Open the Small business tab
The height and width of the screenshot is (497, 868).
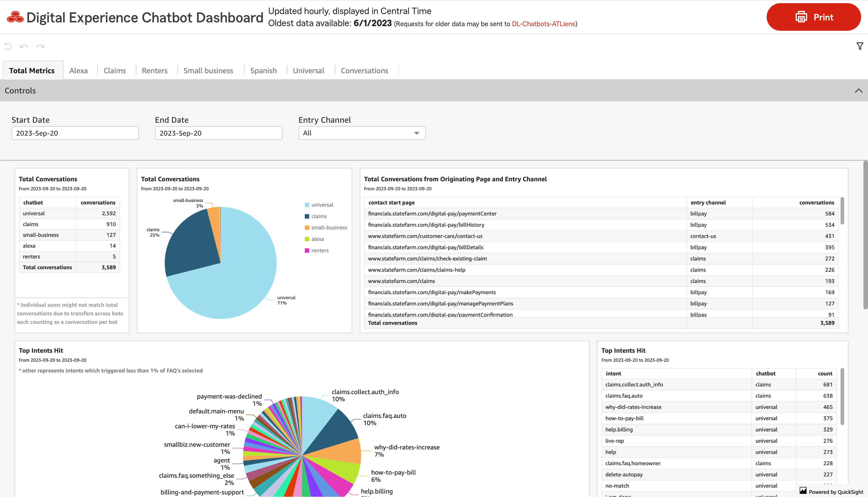208,71
